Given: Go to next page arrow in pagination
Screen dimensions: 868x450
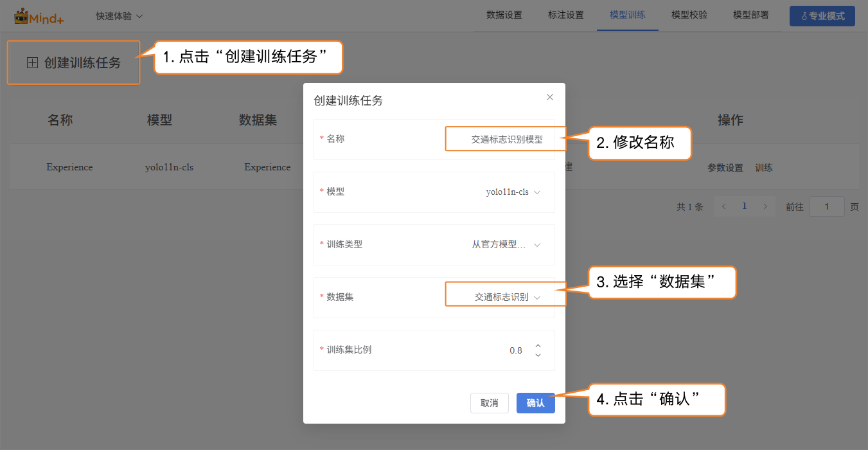Looking at the screenshot, I should pyautogui.click(x=765, y=206).
